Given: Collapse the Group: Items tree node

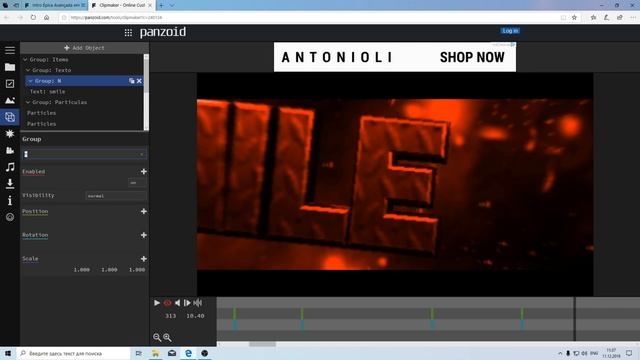Looking at the screenshot, I should [25, 60].
